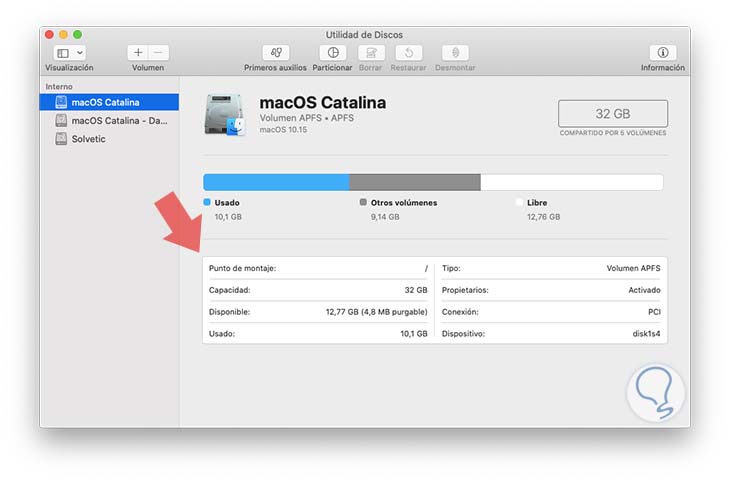Click COMPARTIDO POR 5 VOLÚMENES text
Viewport: 730px width, 480px height.
coord(613,133)
